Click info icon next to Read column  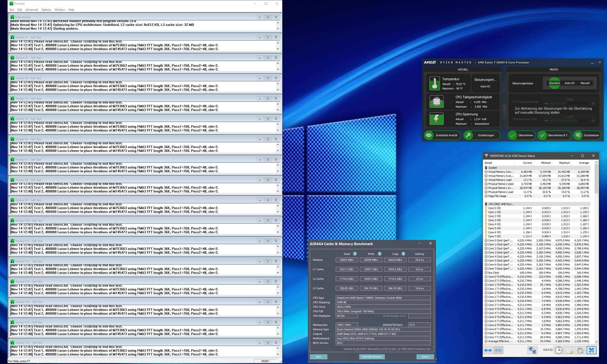[355, 254]
